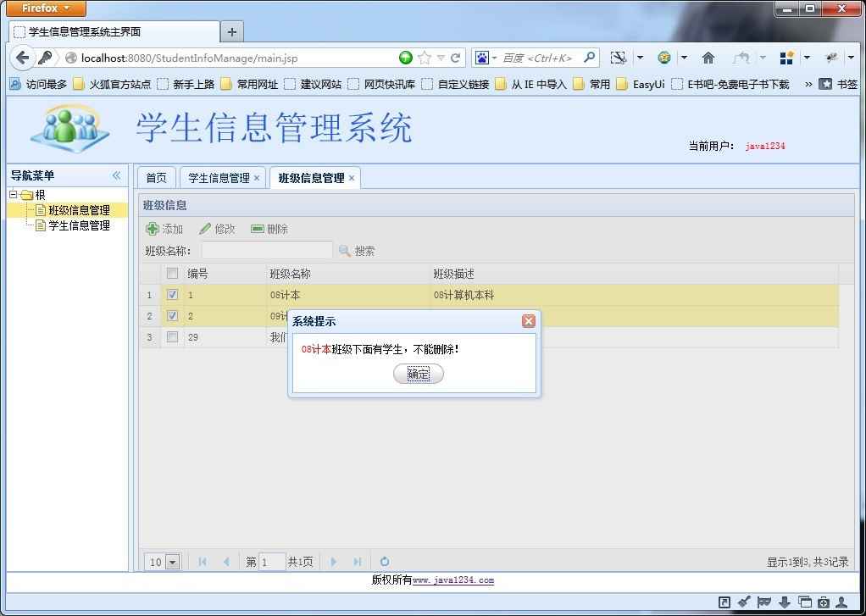Click the magnifier in browser search box
Viewport: 866px width, 616px height.
coord(589,58)
